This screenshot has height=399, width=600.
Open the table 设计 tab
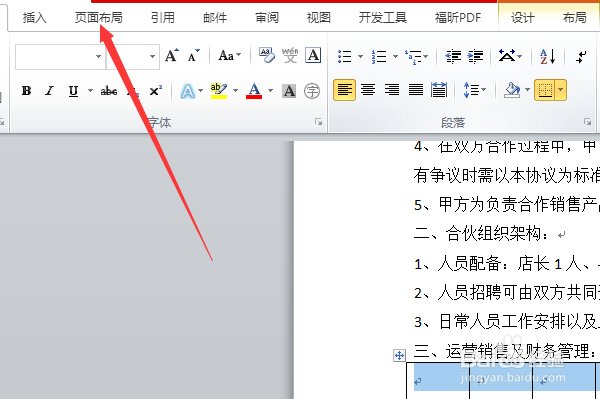coord(523,18)
